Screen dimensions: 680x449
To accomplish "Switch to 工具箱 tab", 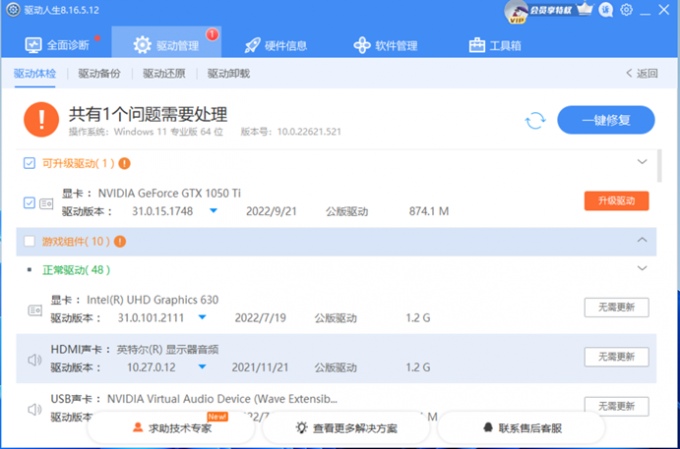I will click(495, 45).
